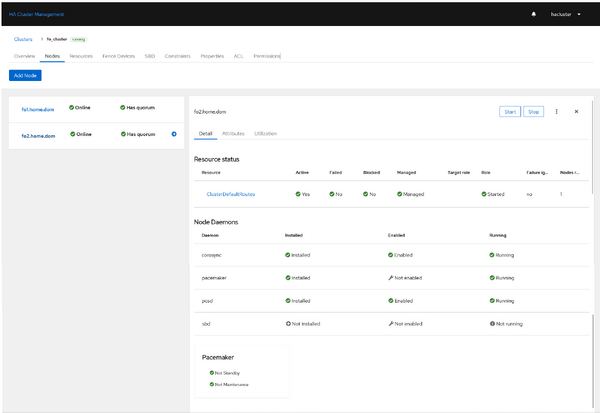The width and height of the screenshot is (600, 413).
Task: Click the Not Standby check icon
Action: point(212,373)
